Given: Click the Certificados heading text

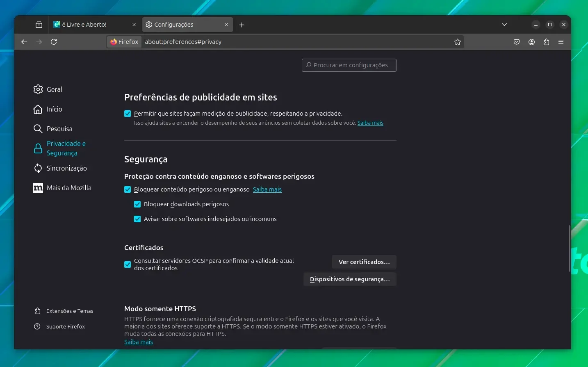Looking at the screenshot, I should coord(144,248).
